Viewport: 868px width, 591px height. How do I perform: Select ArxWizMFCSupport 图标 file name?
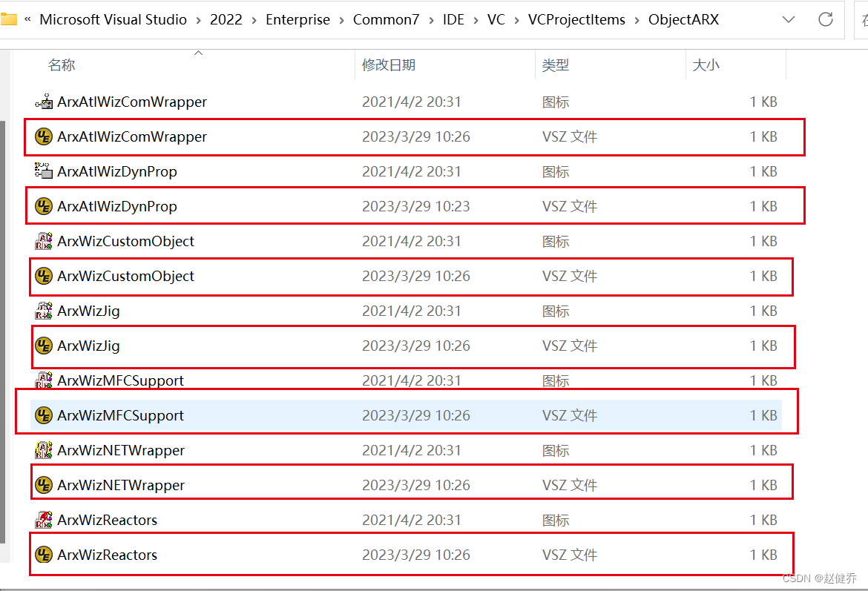[x=121, y=380]
